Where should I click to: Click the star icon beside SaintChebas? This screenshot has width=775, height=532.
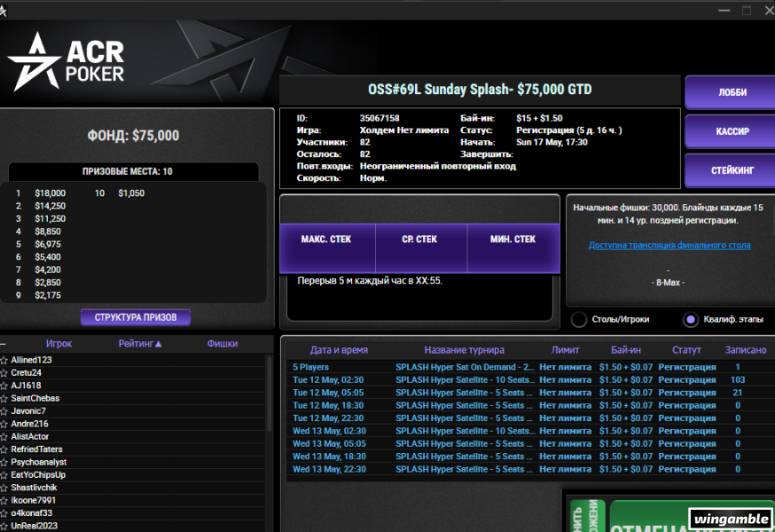pyautogui.click(x=4, y=398)
